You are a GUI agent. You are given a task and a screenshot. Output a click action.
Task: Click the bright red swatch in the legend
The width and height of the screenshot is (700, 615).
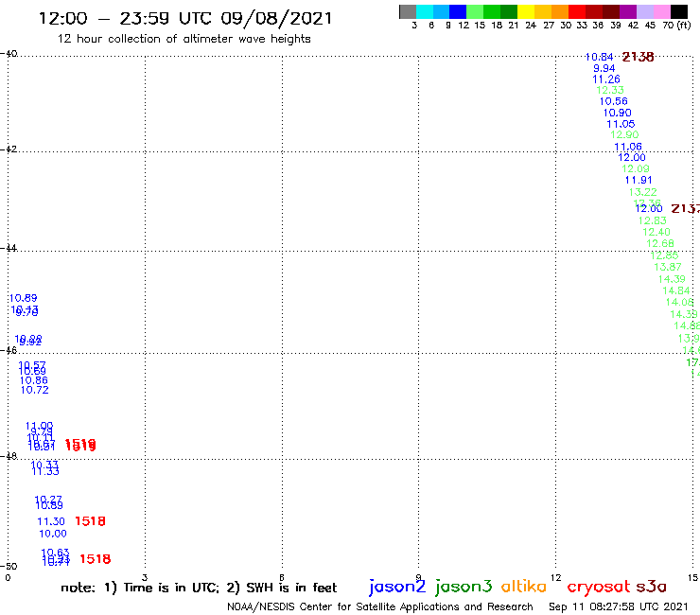[x=576, y=11]
